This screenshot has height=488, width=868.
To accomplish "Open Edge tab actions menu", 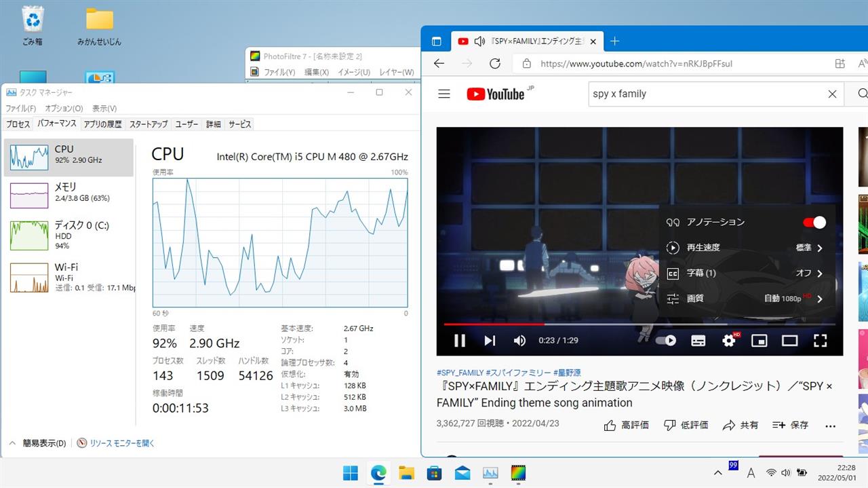I will pos(436,41).
